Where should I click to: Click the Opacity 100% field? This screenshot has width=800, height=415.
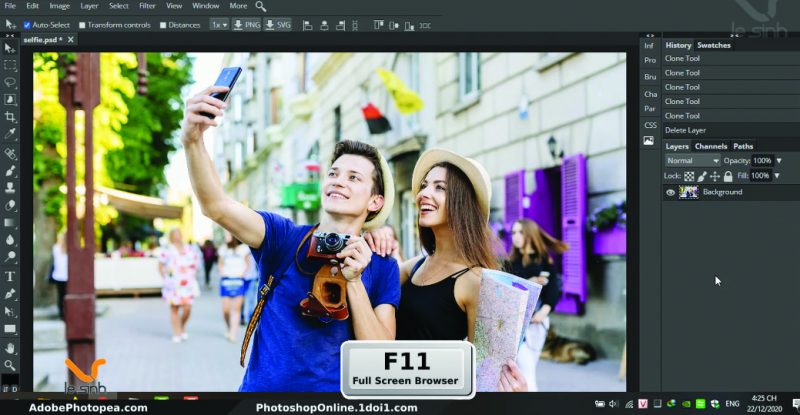tap(762, 160)
